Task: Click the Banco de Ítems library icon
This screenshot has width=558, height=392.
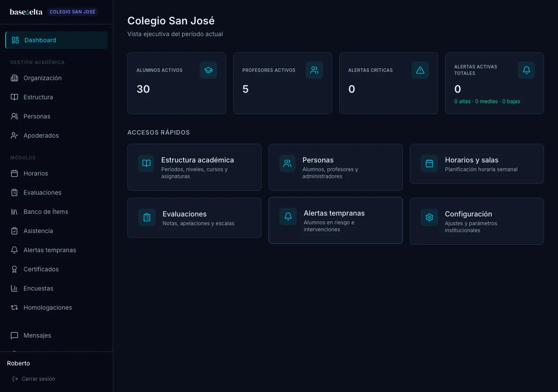Action: click(x=14, y=212)
